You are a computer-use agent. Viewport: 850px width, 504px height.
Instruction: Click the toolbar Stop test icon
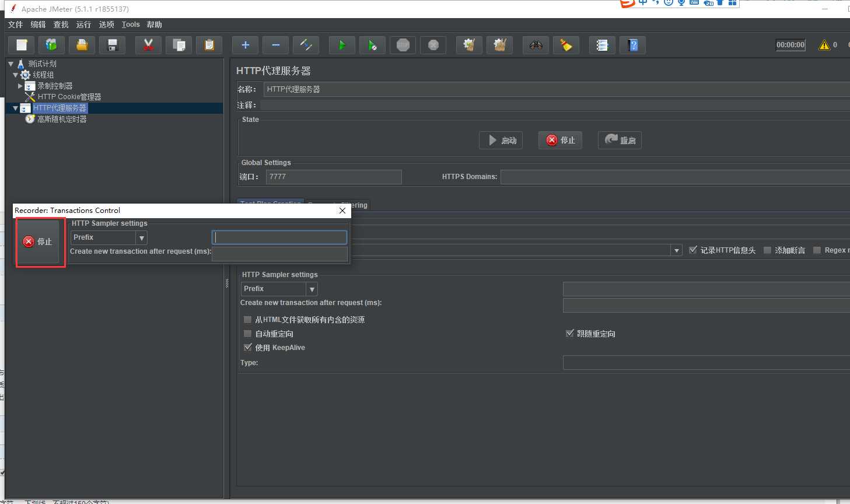(403, 45)
